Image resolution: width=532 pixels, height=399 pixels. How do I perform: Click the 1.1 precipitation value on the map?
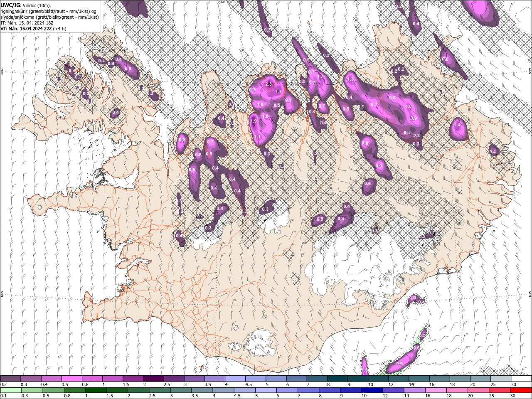point(257,137)
